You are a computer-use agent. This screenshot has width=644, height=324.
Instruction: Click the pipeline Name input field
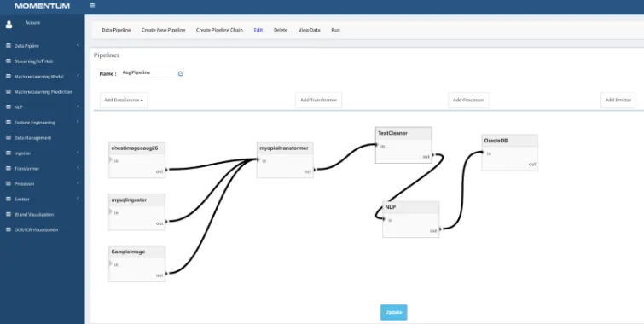(148, 72)
